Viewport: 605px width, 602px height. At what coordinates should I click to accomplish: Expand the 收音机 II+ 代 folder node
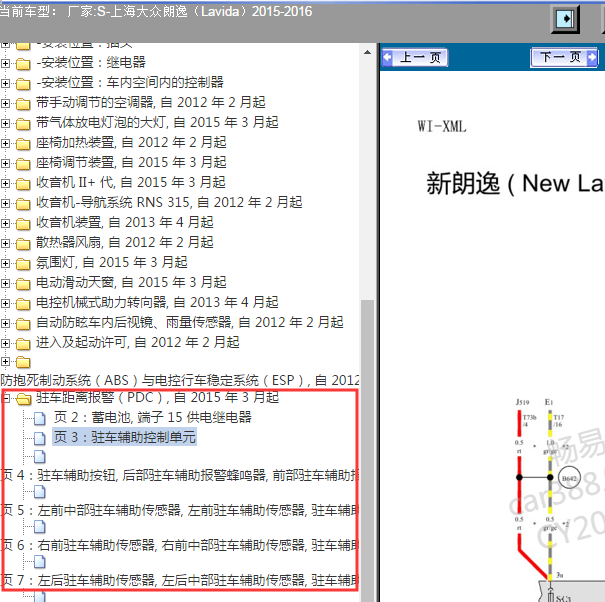5,183
